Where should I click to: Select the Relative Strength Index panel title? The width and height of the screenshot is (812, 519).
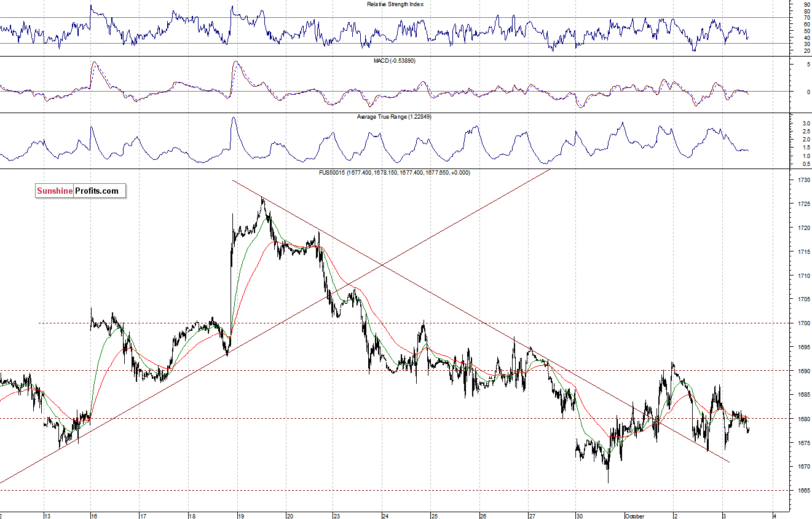point(395,4)
